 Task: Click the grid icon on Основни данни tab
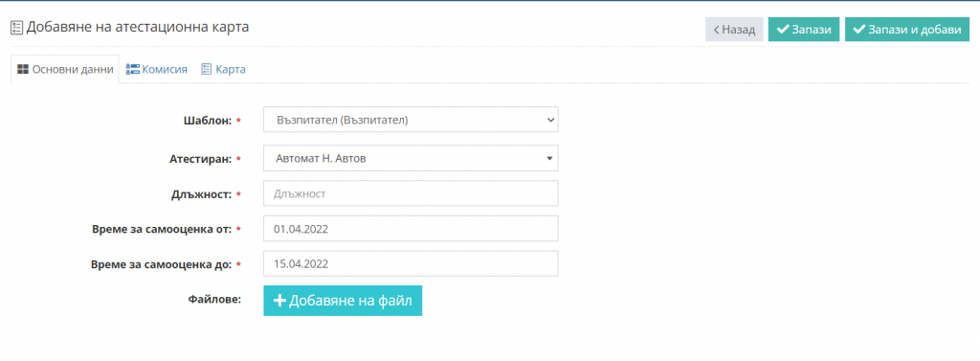tap(23, 70)
